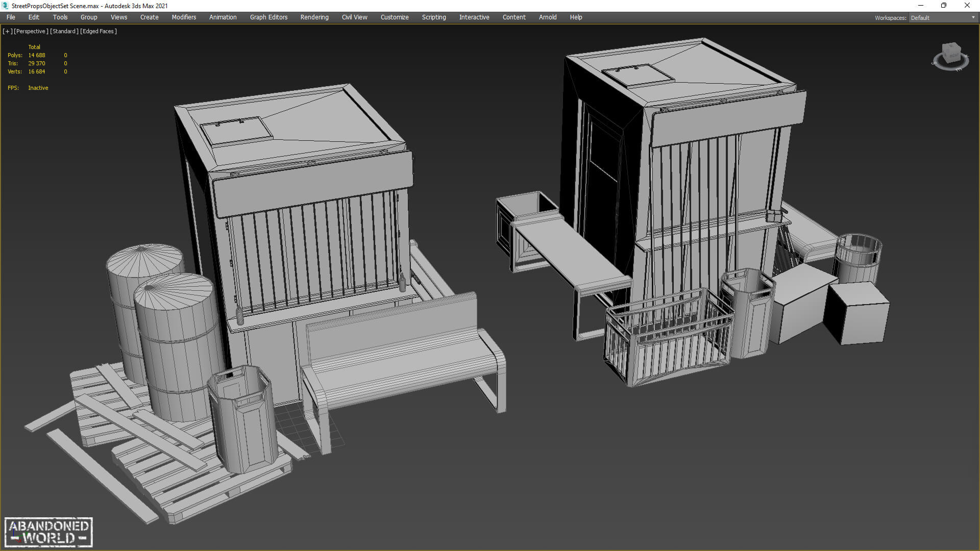Click the 3ds Max app icon in title bar
This screenshot has width=980, height=551.
point(6,6)
